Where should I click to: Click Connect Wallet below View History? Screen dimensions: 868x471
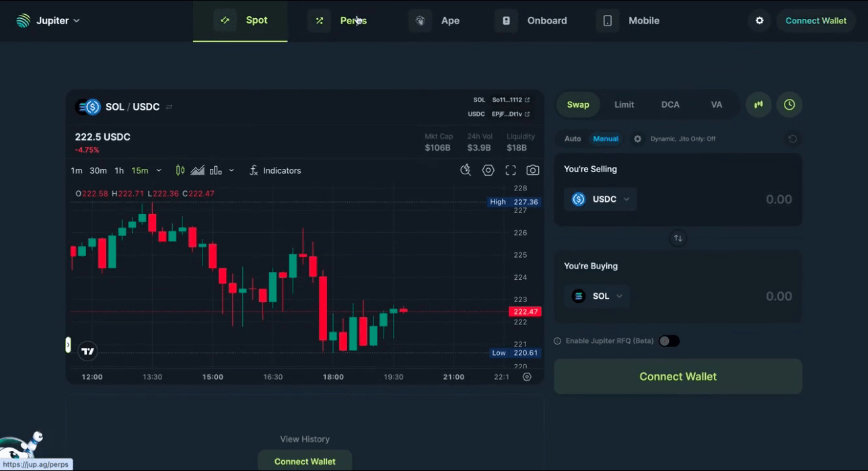click(305, 461)
